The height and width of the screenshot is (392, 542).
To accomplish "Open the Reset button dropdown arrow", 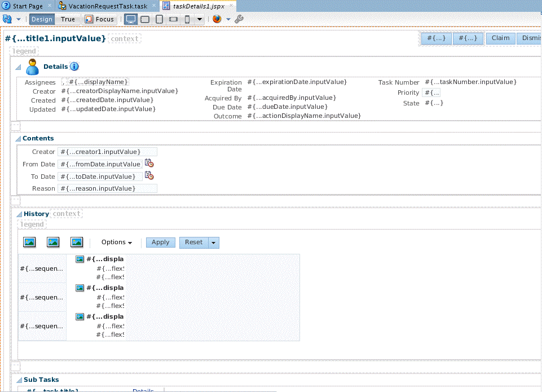I will 214,243.
